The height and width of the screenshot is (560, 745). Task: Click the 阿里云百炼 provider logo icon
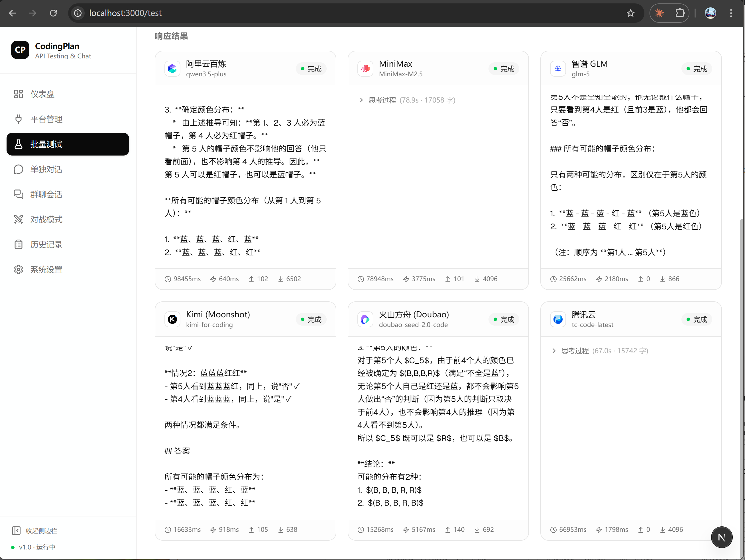click(172, 69)
